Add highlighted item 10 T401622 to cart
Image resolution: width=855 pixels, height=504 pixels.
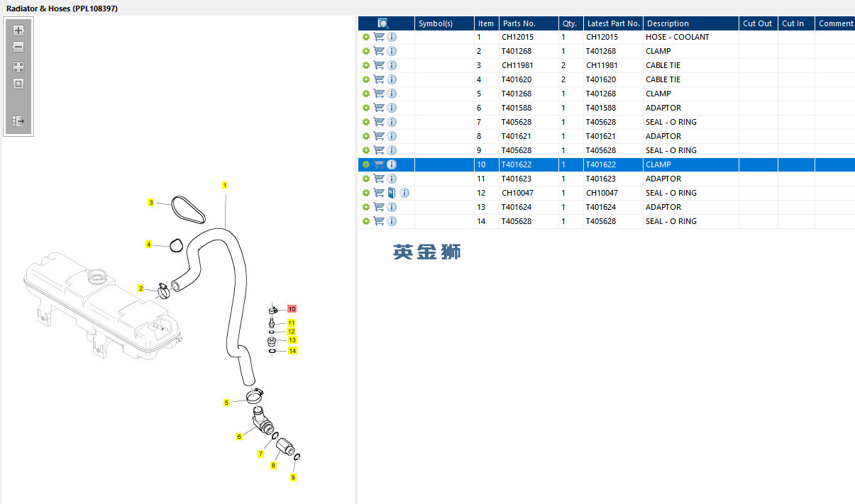pos(379,164)
